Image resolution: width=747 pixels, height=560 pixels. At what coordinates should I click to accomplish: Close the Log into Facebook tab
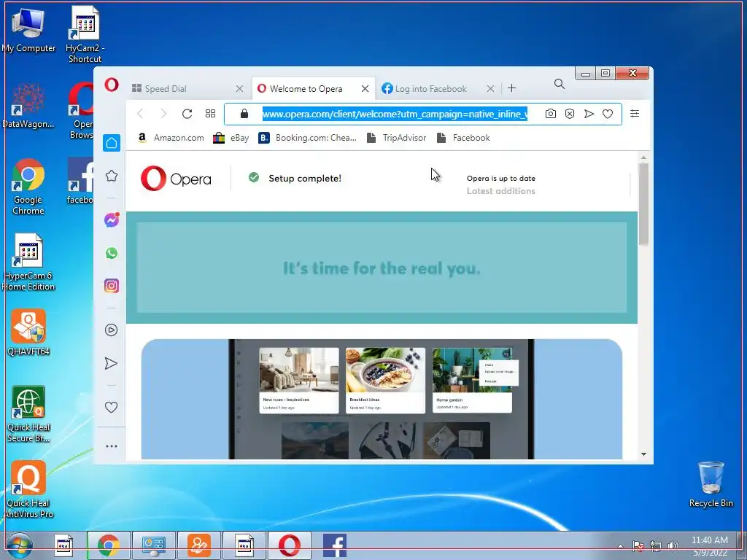click(x=490, y=88)
